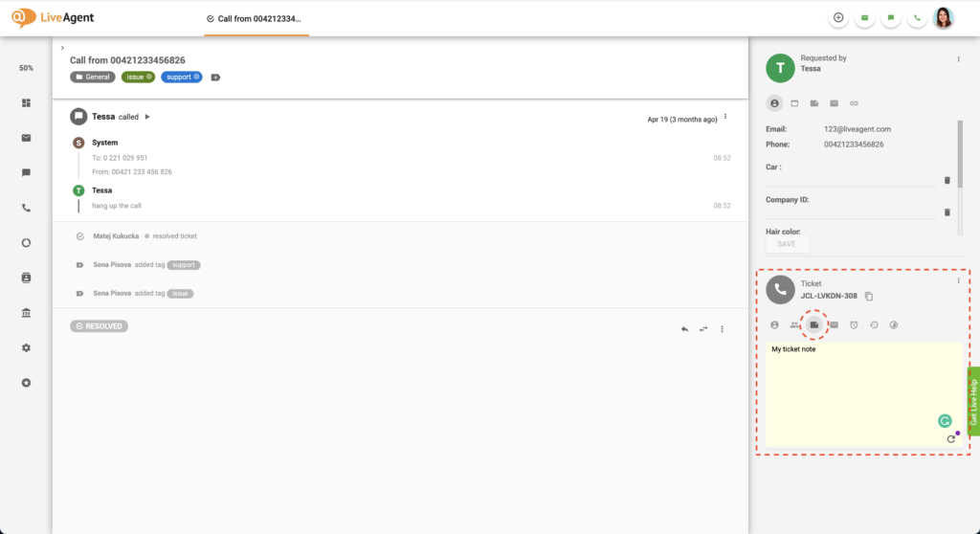Open three-dot menu beside Apr 19 date
The width and height of the screenshot is (980, 534).
click(x=725, y=117)
